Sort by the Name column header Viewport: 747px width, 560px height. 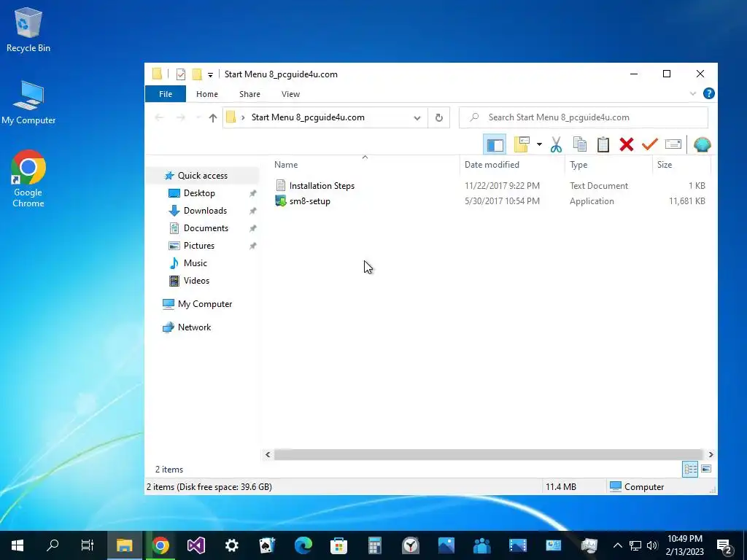(286, 165)
